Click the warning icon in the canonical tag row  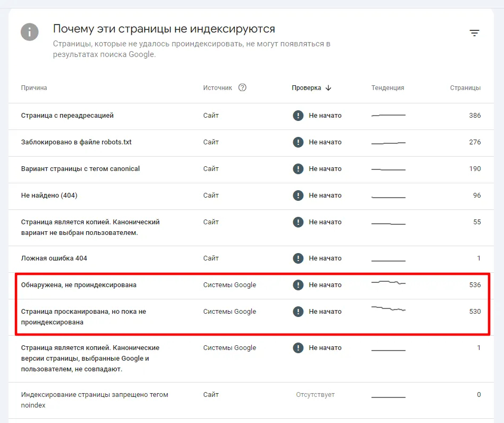[x=298, y=169]
